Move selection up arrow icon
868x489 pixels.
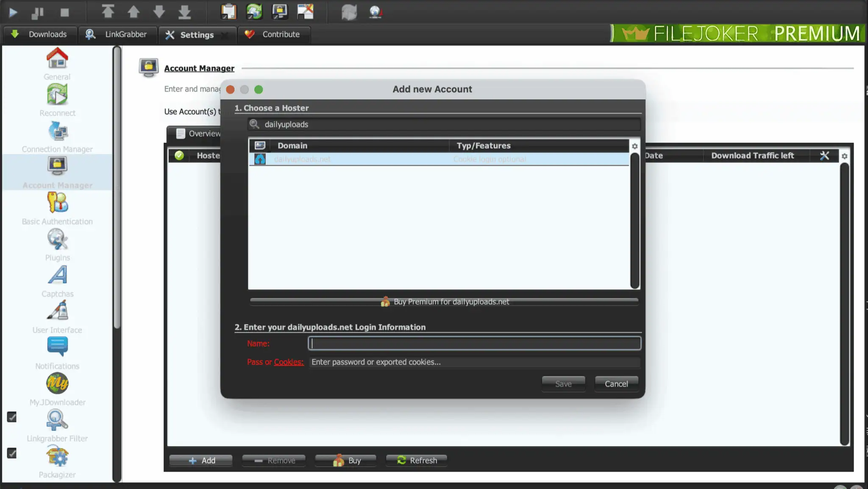[x=134, y=12]
